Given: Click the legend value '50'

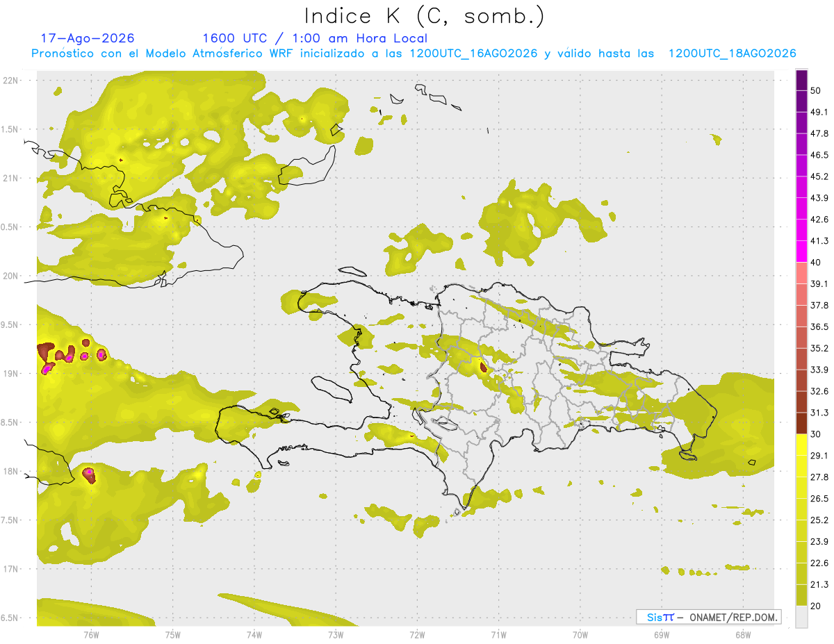Looking at the screenshot, I should pos(816,90).
